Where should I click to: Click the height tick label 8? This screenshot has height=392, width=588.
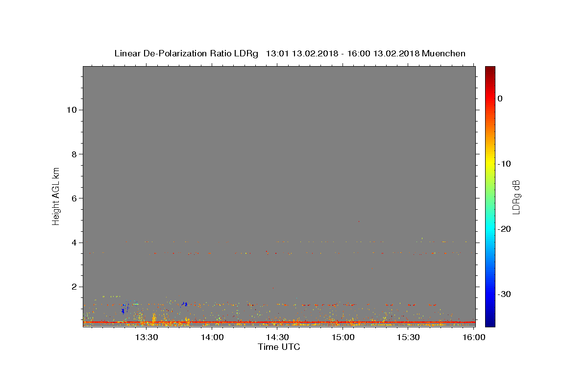pos(73,154)
